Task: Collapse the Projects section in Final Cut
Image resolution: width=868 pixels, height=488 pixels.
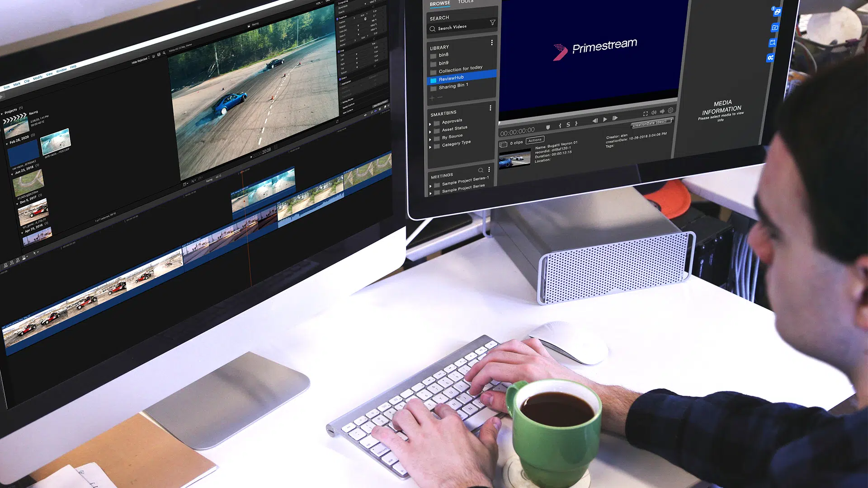Action: [x=2, y=113]
